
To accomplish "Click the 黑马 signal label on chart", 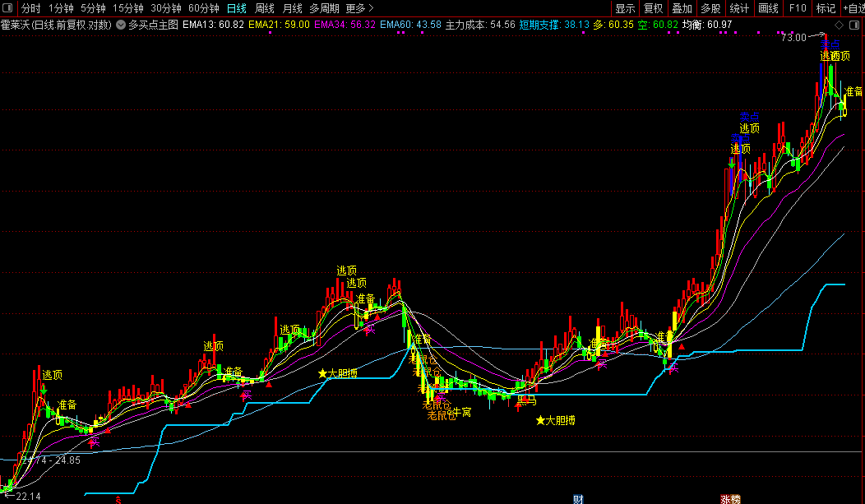I will pyautogui.click(x=526, y=400).
